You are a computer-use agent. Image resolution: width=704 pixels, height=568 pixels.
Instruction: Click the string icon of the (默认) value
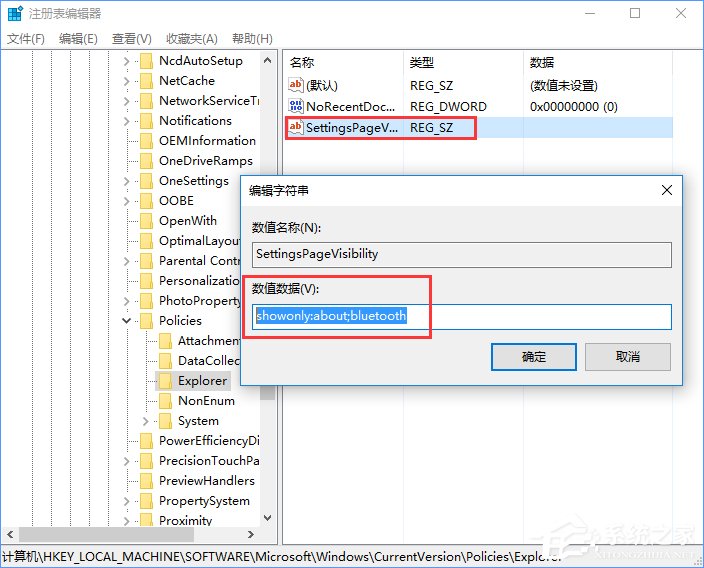click(296, 85)
